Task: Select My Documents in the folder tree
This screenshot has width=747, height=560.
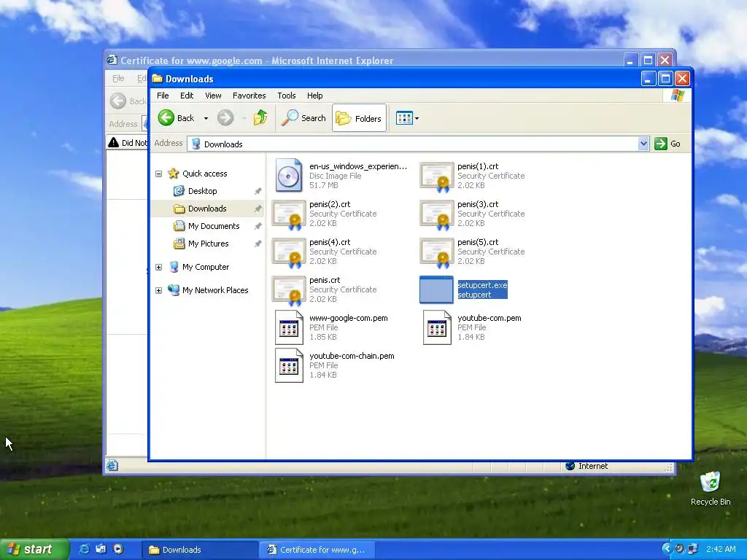Action: [x=214, y=226]
